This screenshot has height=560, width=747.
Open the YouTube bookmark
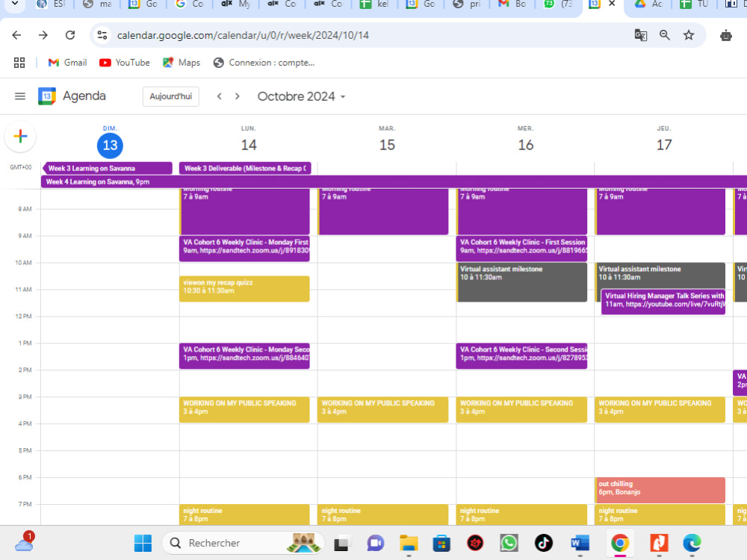(124, 63)
